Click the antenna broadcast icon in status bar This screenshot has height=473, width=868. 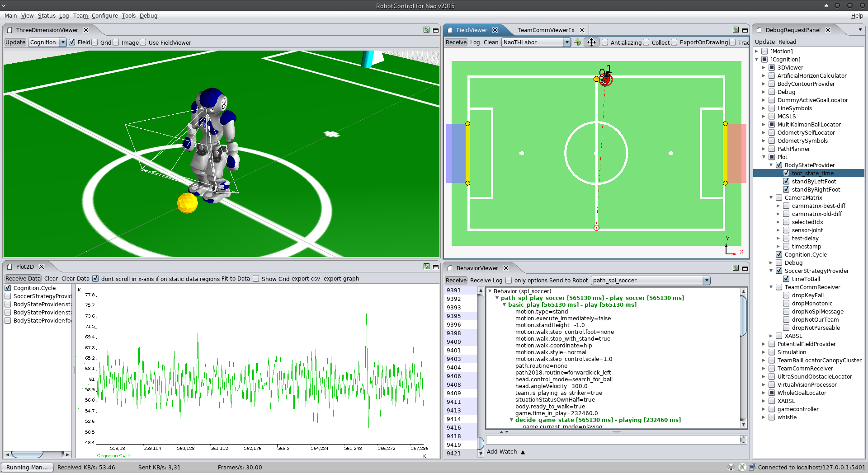(731, 467)
